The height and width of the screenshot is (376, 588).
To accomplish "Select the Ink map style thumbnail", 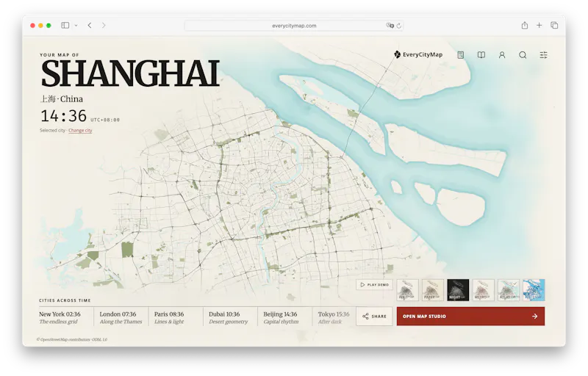I will [x=408, y=290].
